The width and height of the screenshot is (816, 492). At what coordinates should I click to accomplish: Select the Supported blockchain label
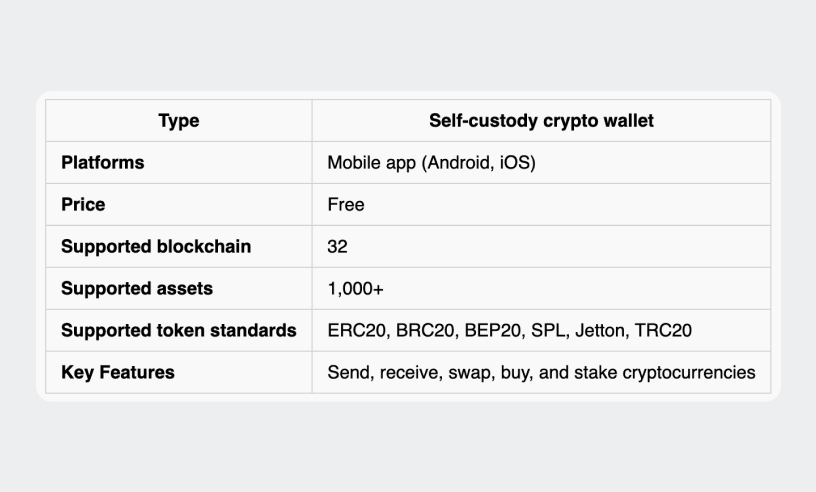[156, 246]
